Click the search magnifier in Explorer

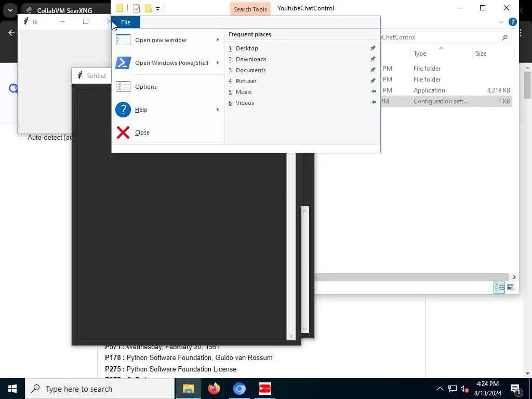(x=504, y=37)
